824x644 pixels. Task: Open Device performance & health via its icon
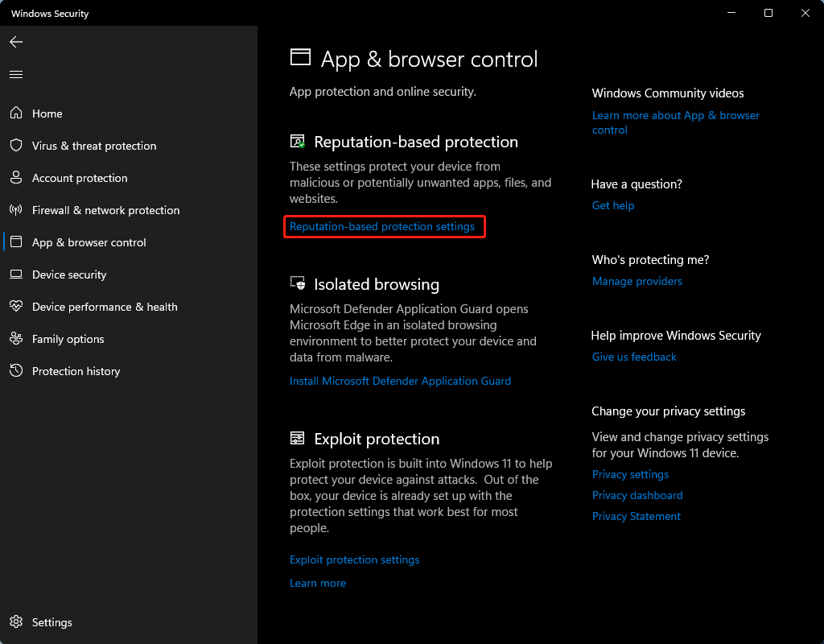16,307
